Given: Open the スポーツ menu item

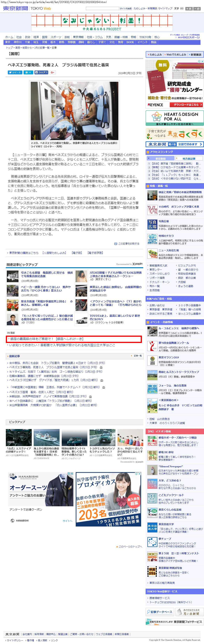Looking at the screenshot, I should (56, 37).
